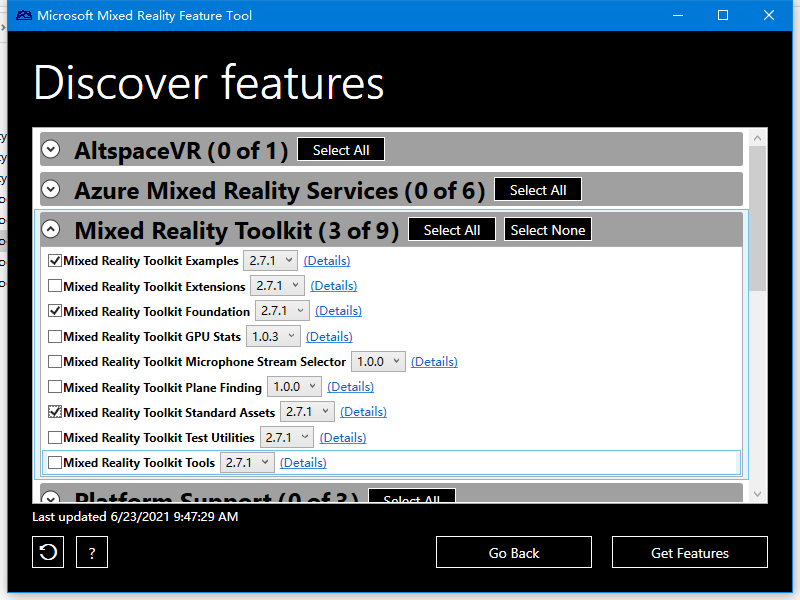Click the refresh feed icon button
Viewport: 800px width, 600px height.
click(x=48, y=552)
